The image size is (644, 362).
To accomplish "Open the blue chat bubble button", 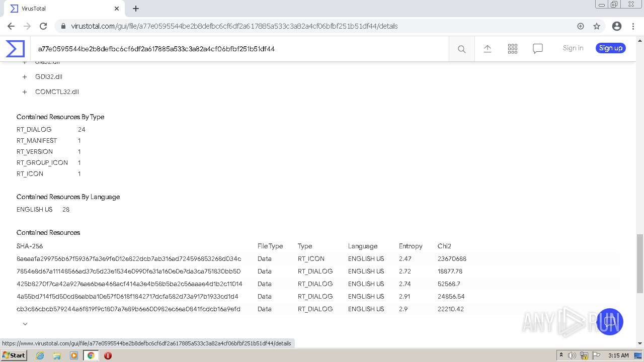I will click(610, 322).
